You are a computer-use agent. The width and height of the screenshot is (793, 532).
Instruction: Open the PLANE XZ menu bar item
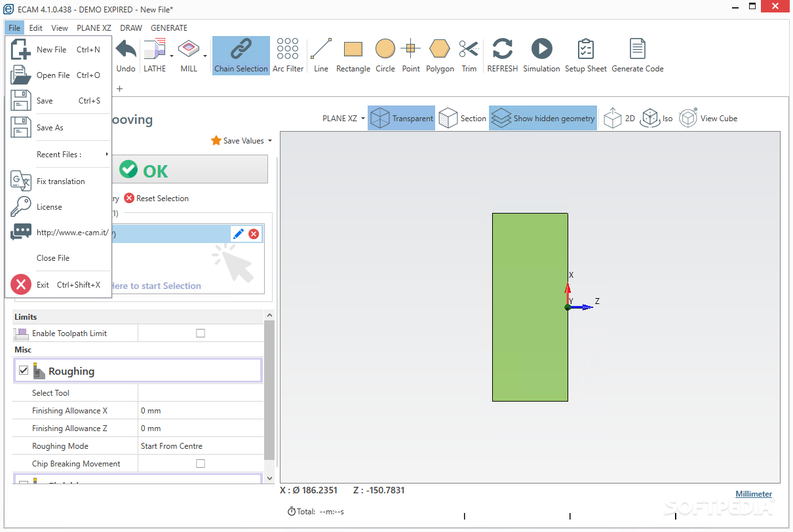pyautogui.click(x=94, y=28)
